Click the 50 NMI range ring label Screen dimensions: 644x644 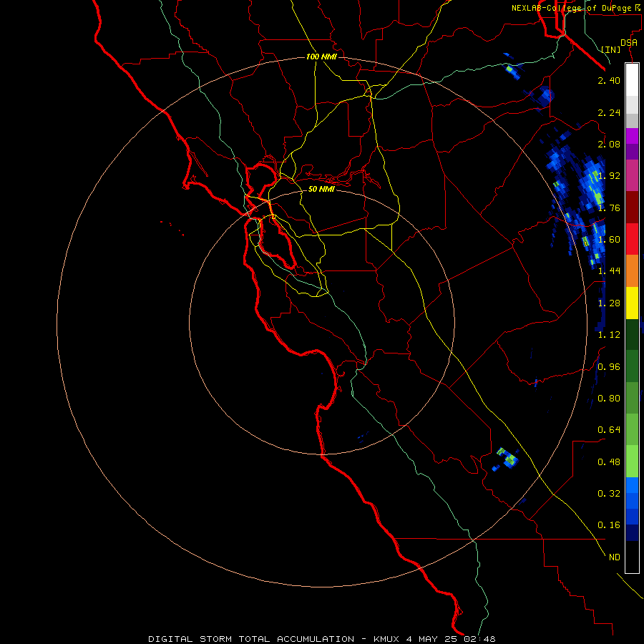coord(321,189)
